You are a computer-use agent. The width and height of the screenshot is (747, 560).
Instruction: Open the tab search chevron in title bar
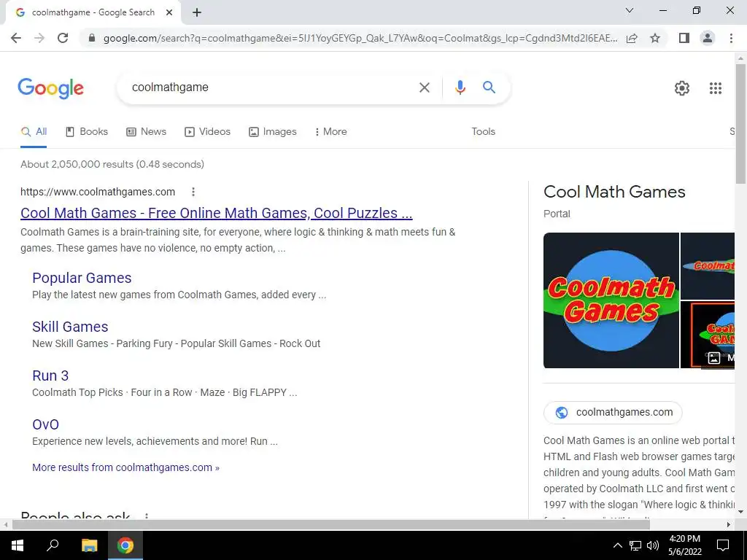pyautogui.click(x=630, y=10)
